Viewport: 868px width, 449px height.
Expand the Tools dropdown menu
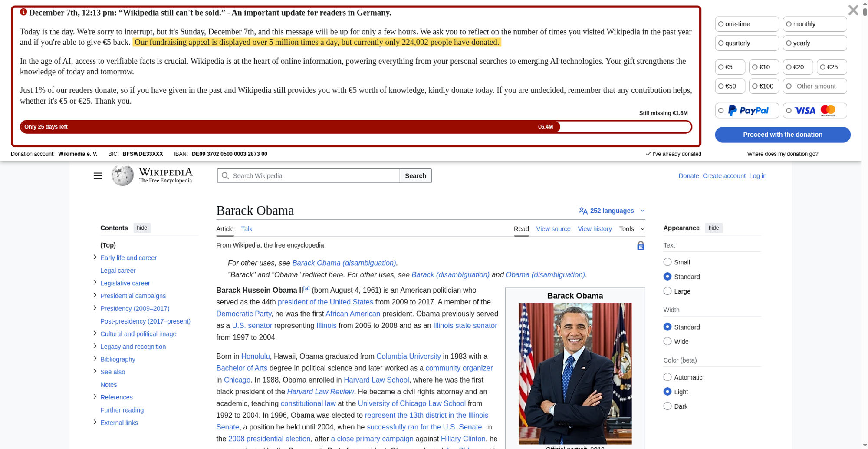[631, 229]
